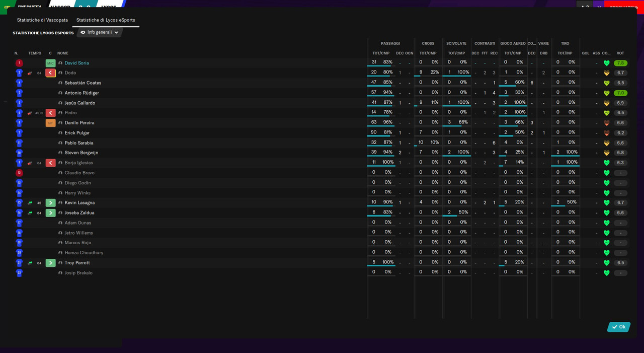This screenshot has height=353, width=644.
Task: Click Pedro's red substituted-off arrow icon
Action: (x=50, y=113)
